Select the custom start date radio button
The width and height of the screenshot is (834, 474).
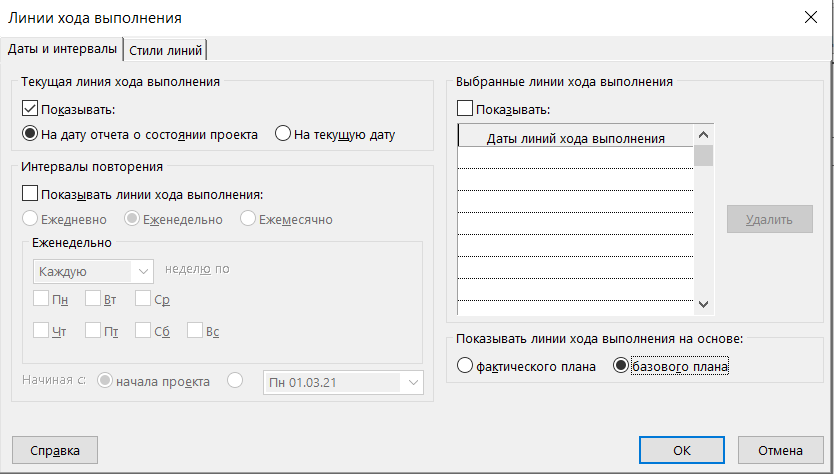[235, 380]
